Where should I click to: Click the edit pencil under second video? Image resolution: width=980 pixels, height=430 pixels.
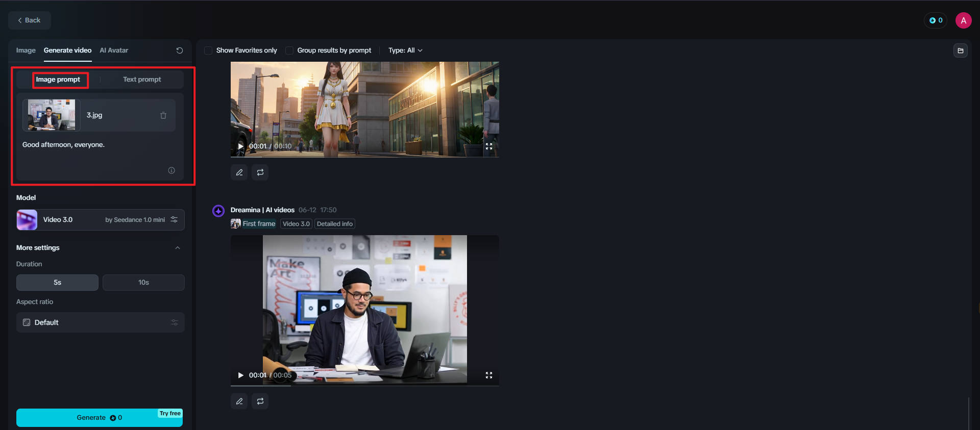[x=239, y=401]
